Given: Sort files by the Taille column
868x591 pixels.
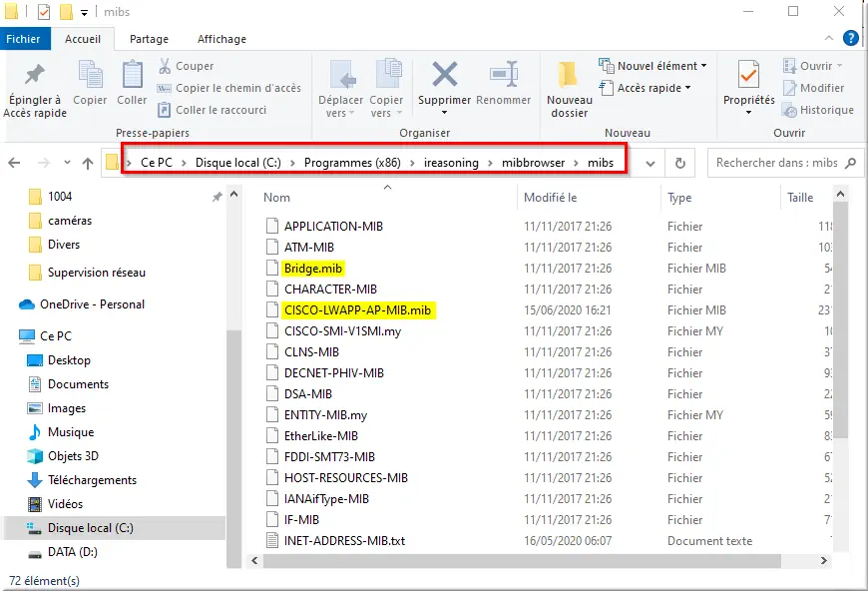Looking at the screenshot, I should pos(800,198).
